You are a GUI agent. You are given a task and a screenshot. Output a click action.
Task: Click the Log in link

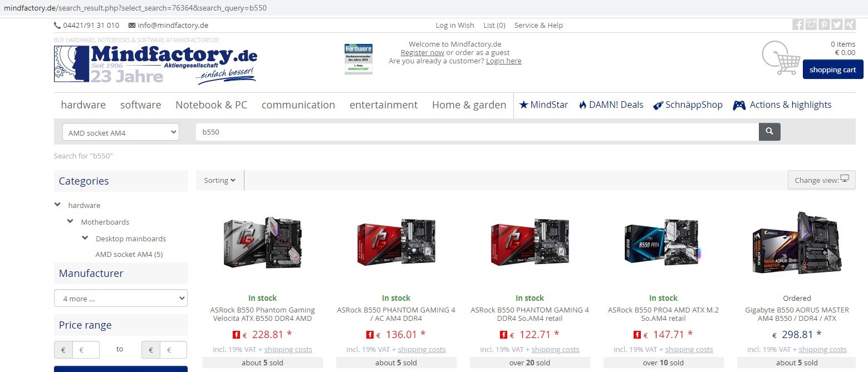(x=446, y=25)
